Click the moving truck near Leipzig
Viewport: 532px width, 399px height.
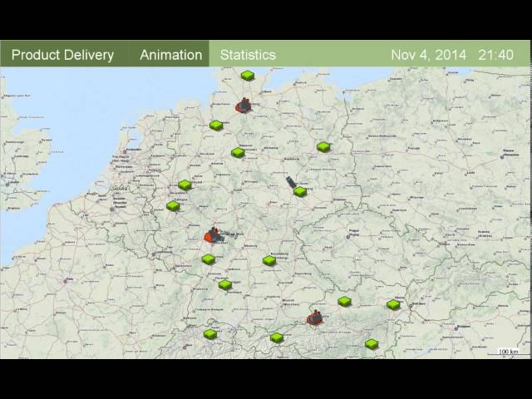coord(290,182)
